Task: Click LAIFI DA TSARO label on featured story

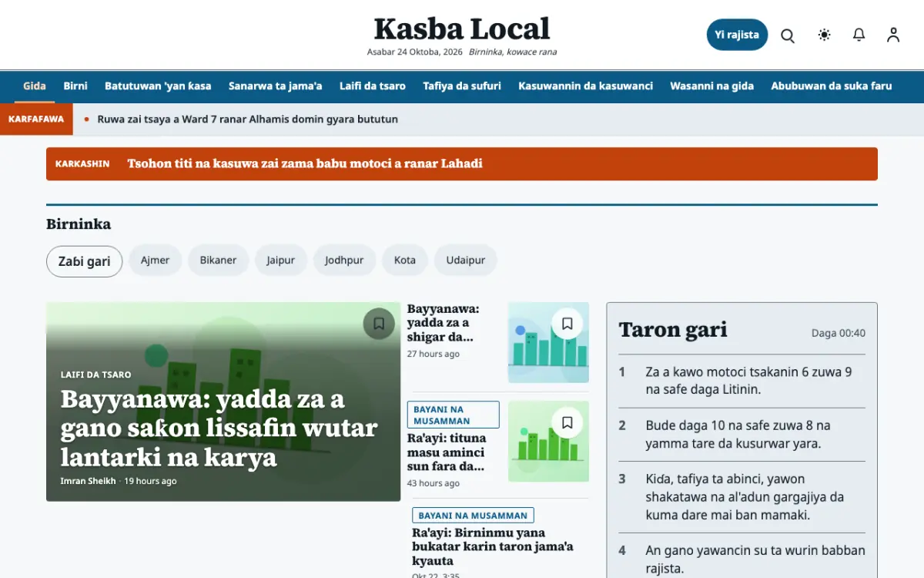Action: tap(96, 375)
